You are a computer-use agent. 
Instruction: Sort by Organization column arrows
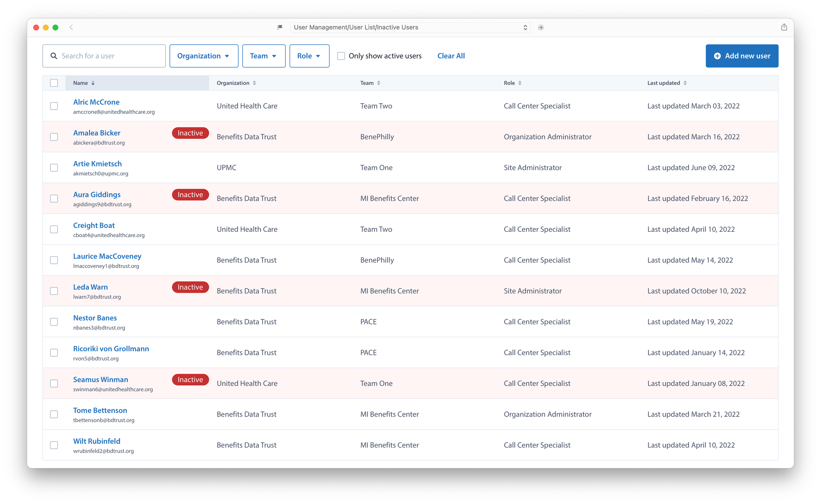pyautogui.click(x=254, y=83)
